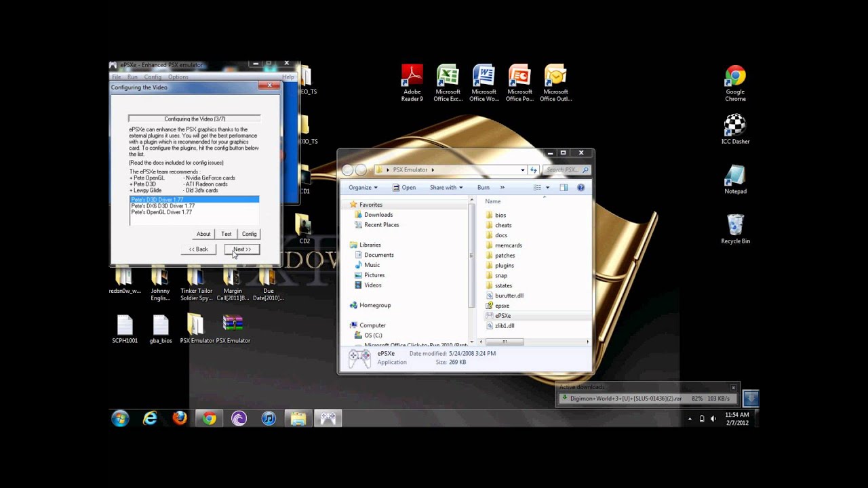Open ICC Dasher desktop icon

click(735, 129)
